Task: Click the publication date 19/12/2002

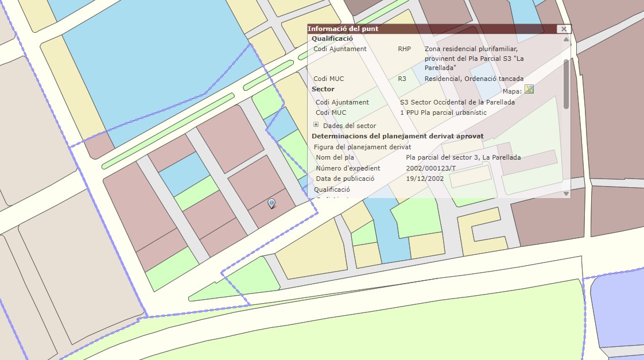Action: click(425, 179)
